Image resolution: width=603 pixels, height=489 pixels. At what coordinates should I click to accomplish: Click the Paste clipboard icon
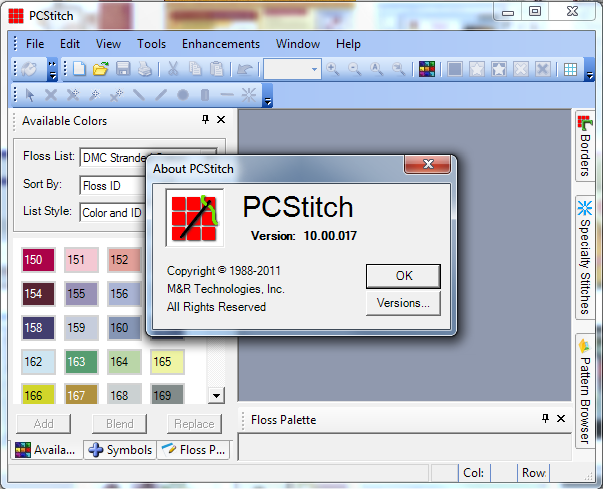pos(217,69)
